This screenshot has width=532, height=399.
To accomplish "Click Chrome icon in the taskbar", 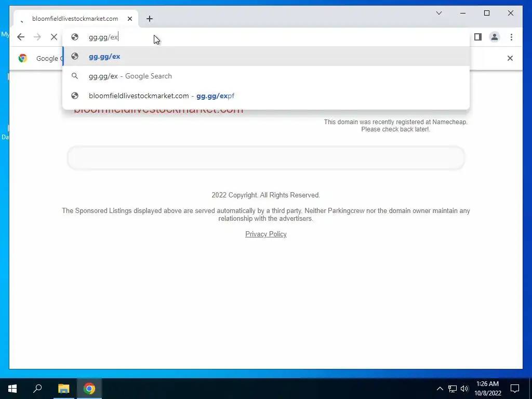I will (x=89, y=389).
